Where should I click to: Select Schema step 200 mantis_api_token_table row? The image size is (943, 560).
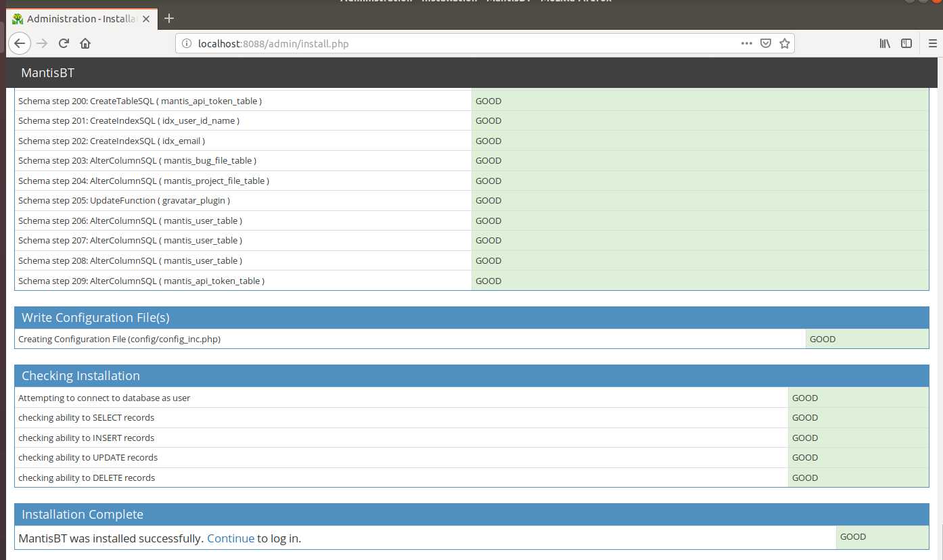pos(471,101)
